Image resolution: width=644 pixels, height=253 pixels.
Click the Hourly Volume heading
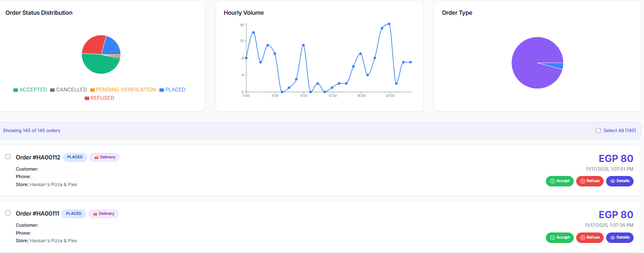click(244, 13)
